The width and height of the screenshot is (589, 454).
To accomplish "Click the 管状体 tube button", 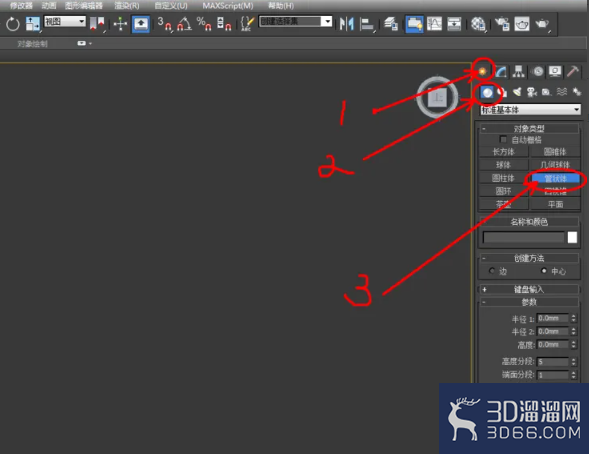I will [555, 178].
